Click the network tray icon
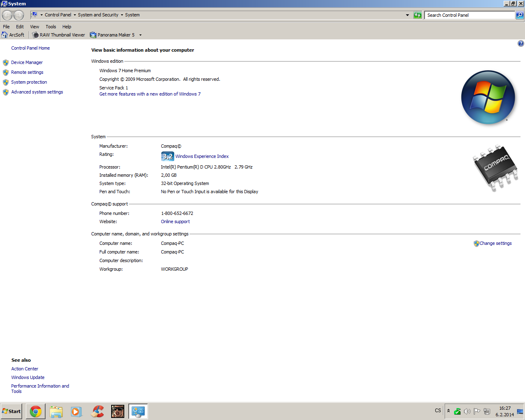Screen dimensions: 525x420 (487, 411)
